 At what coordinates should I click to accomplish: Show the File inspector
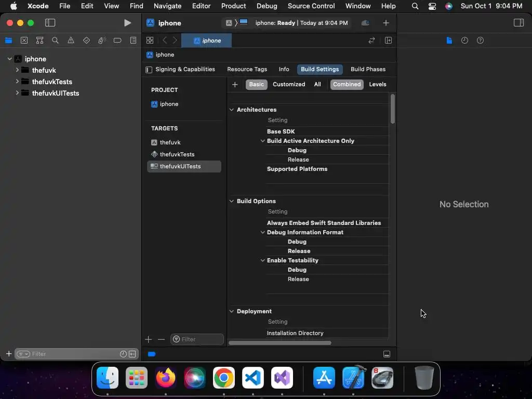coord(449,41)
